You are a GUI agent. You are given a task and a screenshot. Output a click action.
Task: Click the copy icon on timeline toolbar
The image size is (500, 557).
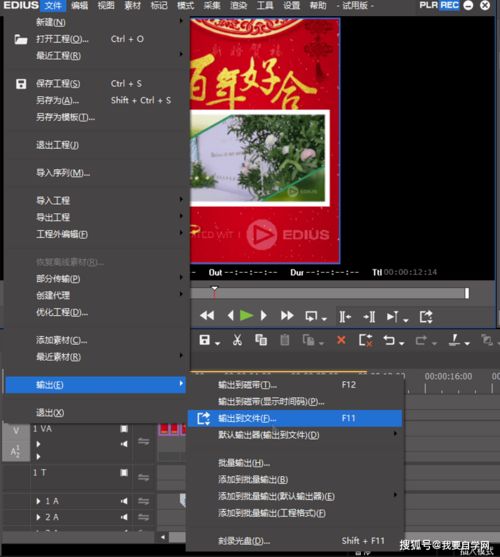[x=261, y=340]
